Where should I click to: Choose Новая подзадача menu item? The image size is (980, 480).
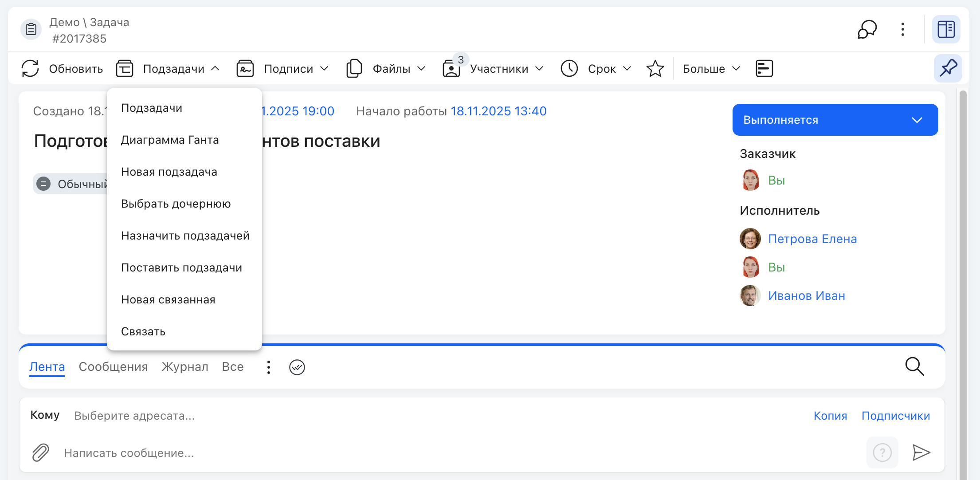click(184, 172)
